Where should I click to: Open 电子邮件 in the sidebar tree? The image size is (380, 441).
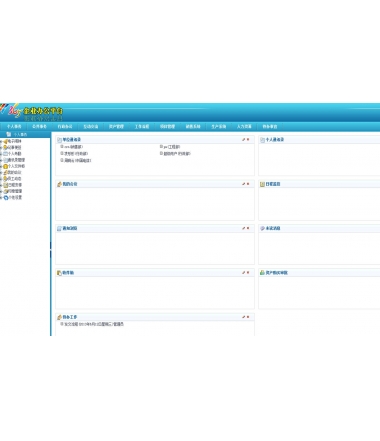point(15,141)
